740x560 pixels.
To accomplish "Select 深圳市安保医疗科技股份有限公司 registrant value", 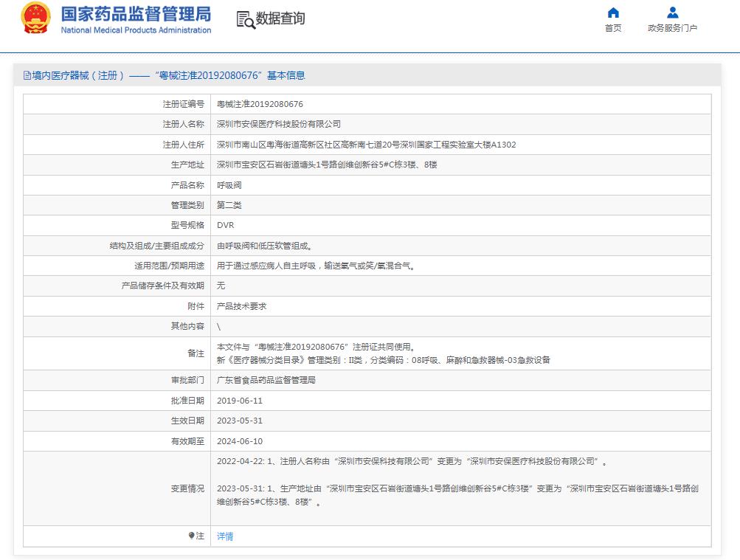I will pyautogui.click(x=279, y=124).
